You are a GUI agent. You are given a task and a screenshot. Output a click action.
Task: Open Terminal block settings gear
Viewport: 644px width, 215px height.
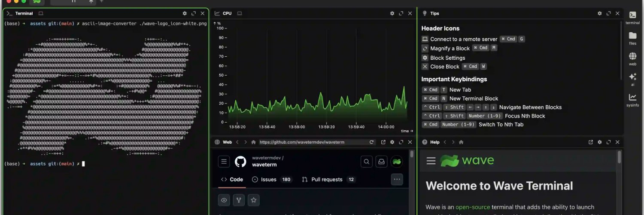185,13
